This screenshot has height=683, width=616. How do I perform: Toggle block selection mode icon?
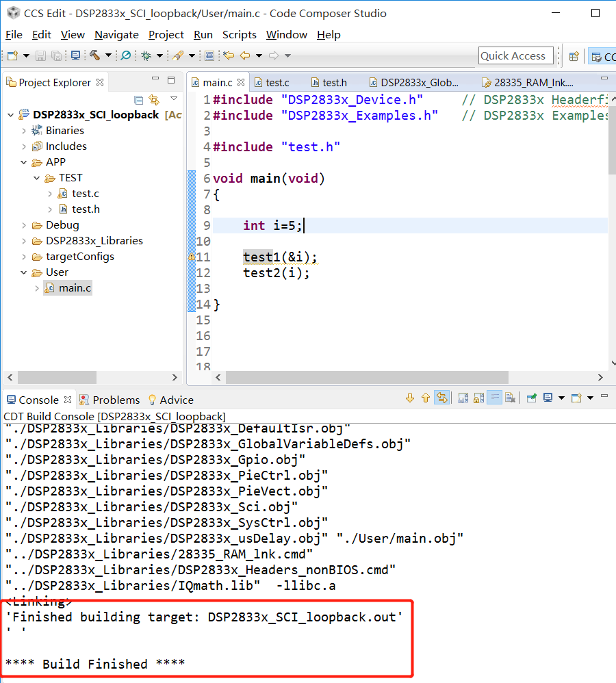[209, 55]
